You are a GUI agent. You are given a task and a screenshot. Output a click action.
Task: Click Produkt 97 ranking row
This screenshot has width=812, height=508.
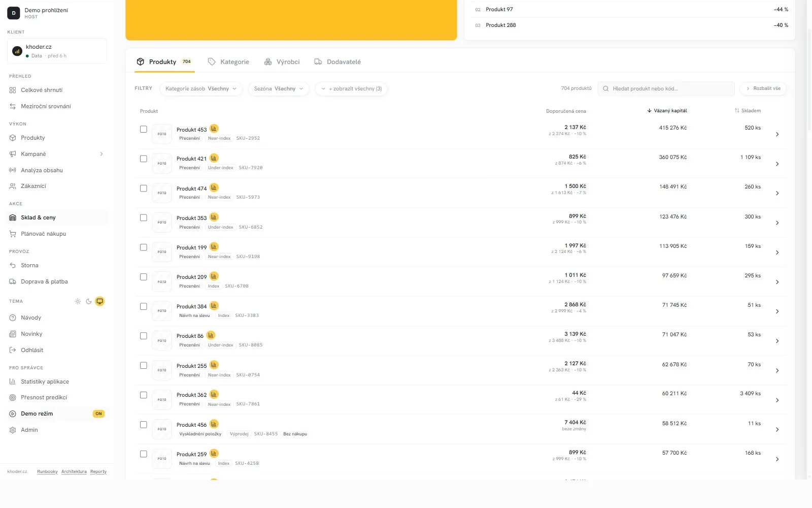(631, 9)
